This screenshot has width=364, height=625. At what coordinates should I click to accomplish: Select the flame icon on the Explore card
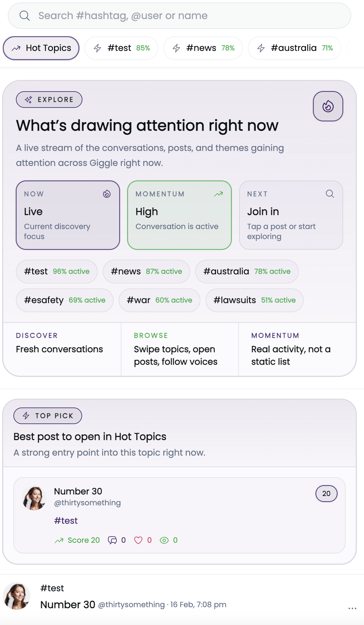[x=328, y=106]
